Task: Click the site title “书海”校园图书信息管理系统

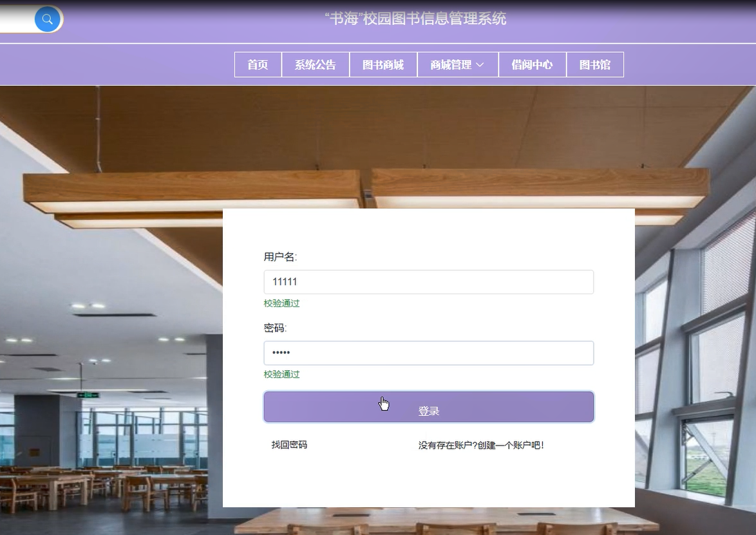Action: (415, 19)
